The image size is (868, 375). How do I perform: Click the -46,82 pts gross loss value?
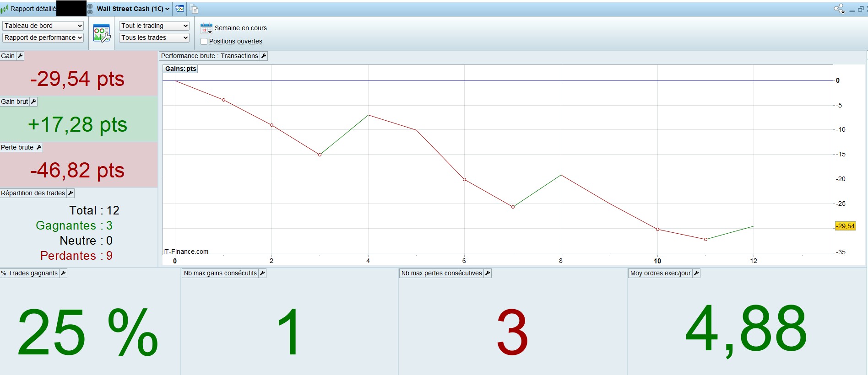click(x=77, y=170)
